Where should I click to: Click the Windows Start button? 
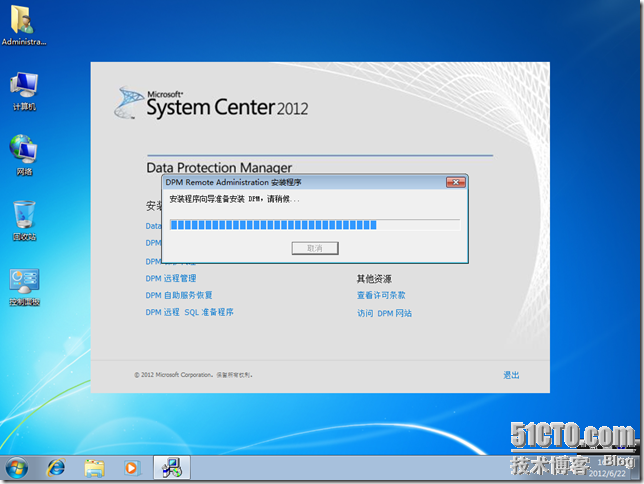pos(17,468)
